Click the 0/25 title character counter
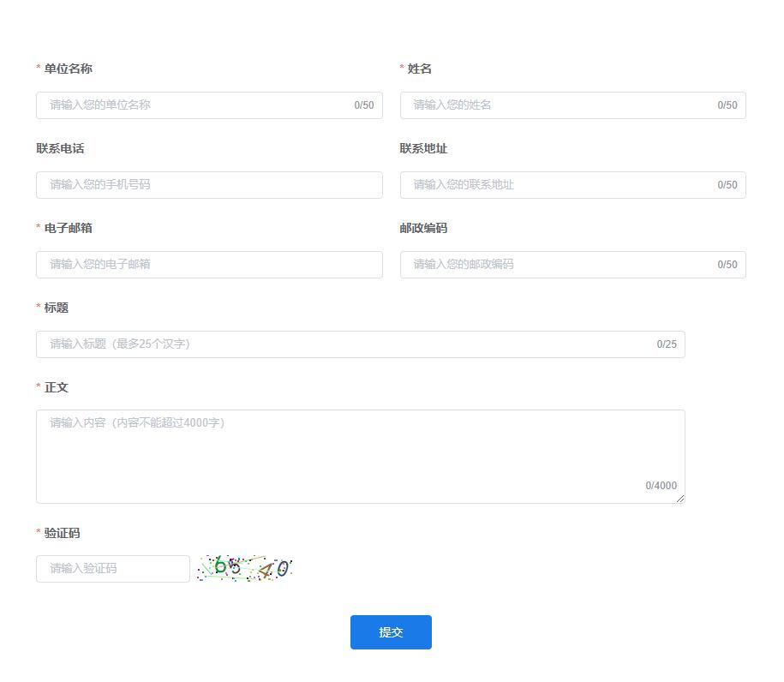Screen dimensions: 784x682 point(667,344)
